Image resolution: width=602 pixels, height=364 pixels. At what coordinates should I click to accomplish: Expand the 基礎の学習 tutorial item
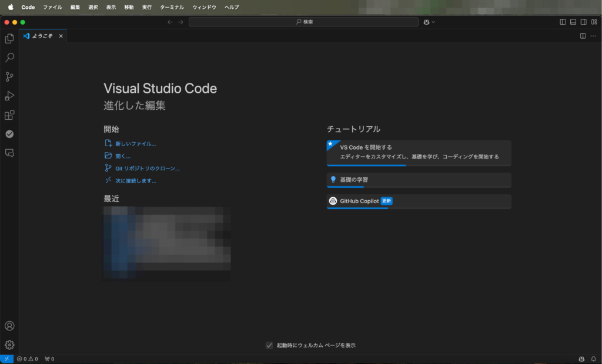(419, 180)
